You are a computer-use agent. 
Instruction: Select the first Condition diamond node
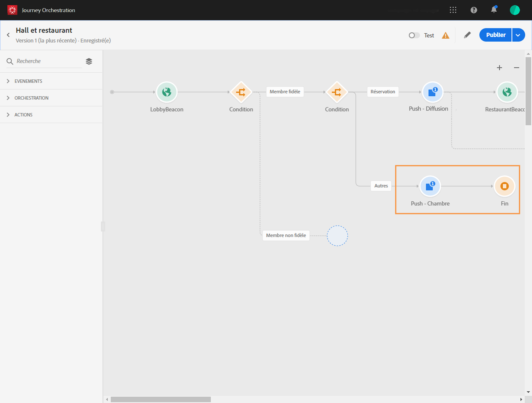coord(241,92)
